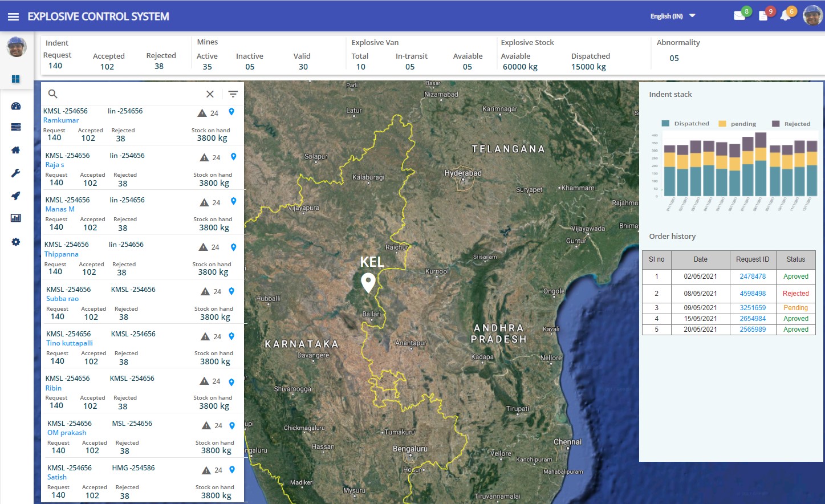Open the mail inbox notifications
Screen dimensions: 825x504
[x=739, y=16]
